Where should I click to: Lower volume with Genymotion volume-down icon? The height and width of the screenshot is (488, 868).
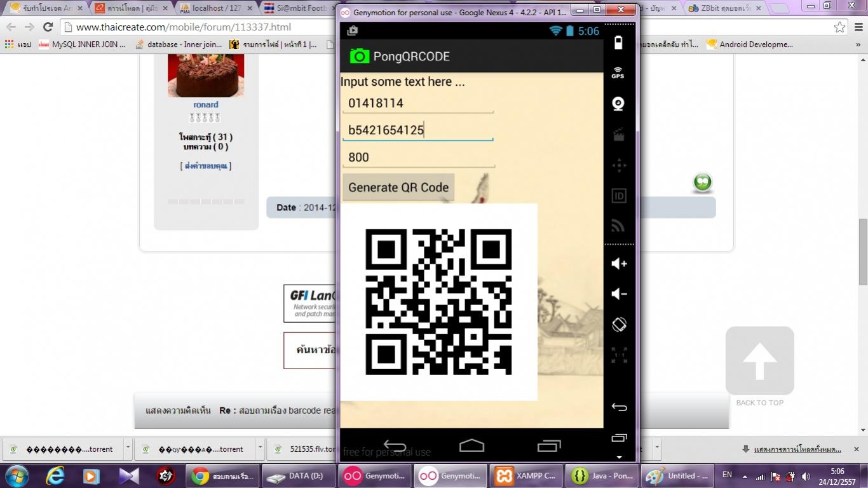point(619,294)
